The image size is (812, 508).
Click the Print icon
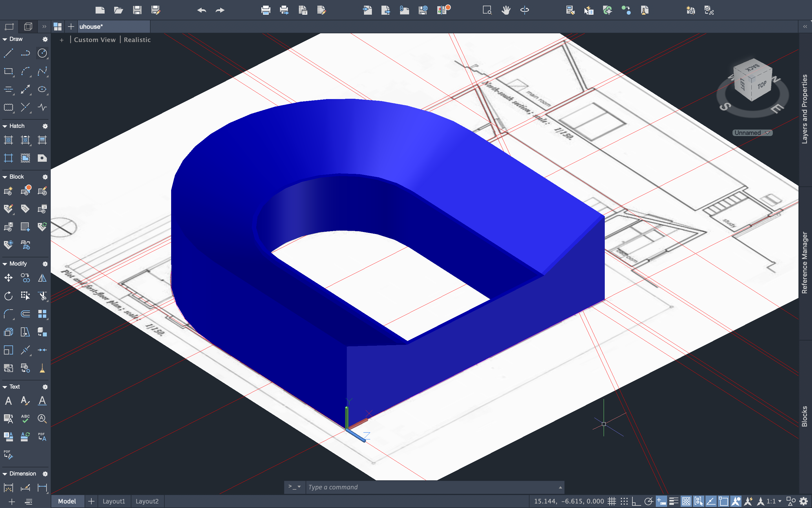pyautogui.click(x=266, y=10)
